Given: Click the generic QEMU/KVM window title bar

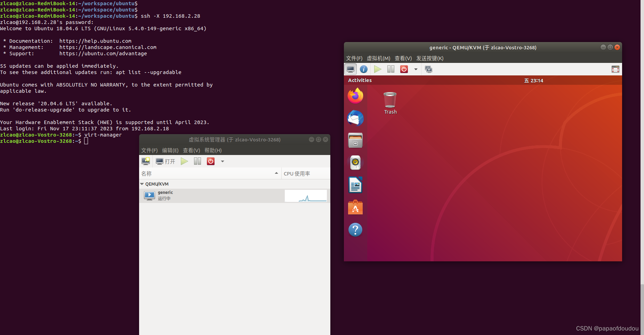Looking at the screenshot, I should coord(483,48).
